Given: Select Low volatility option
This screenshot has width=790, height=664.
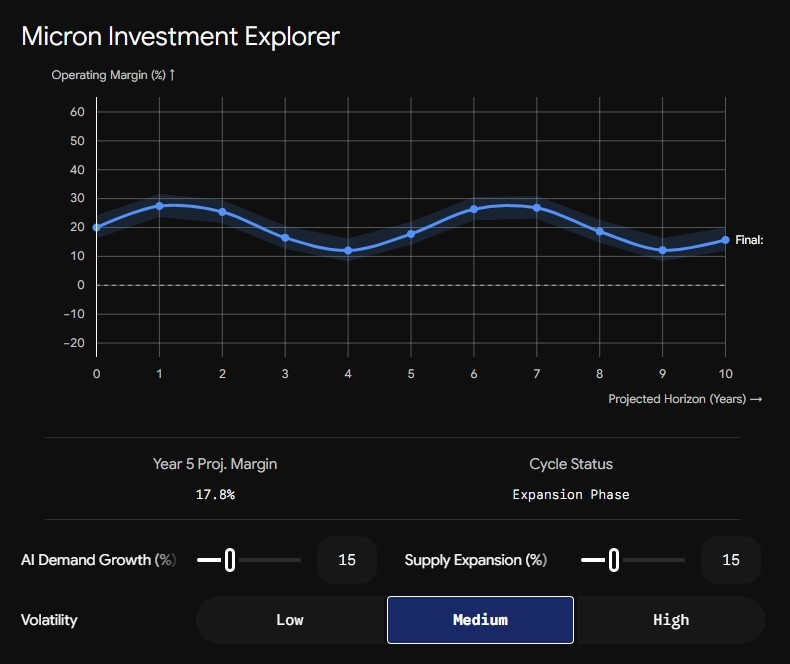Looking at the screenshot, I should point(290,620).
